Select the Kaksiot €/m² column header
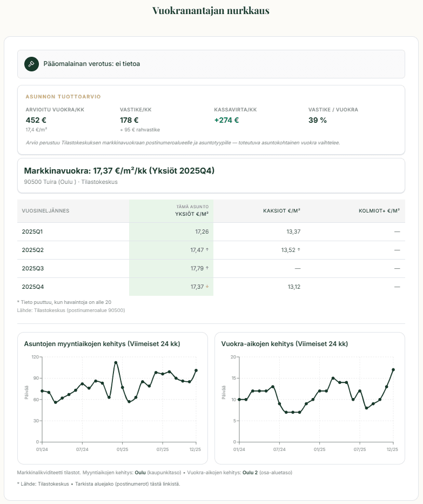Viewport: 423px width, 504px height. point(281,210)
